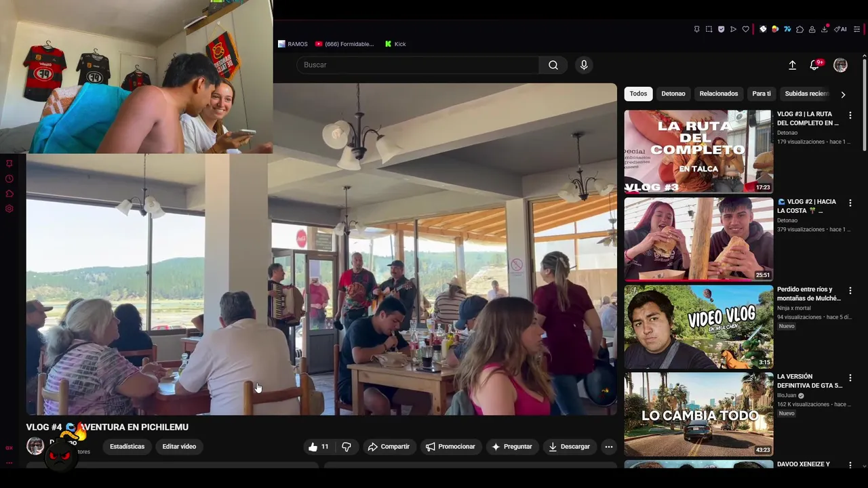
Task: Click title 'LA VERSIÓN DEFINITIVA DE GTA 5'
Action: click(x=810, y=381)
